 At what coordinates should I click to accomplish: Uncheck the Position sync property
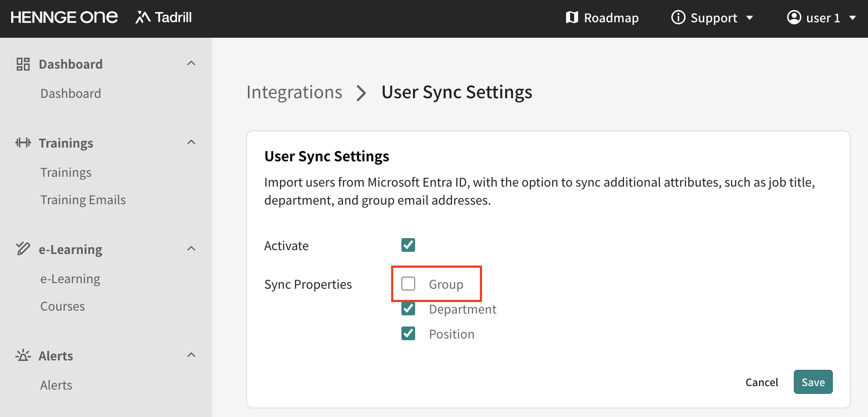tap(408, 333)
